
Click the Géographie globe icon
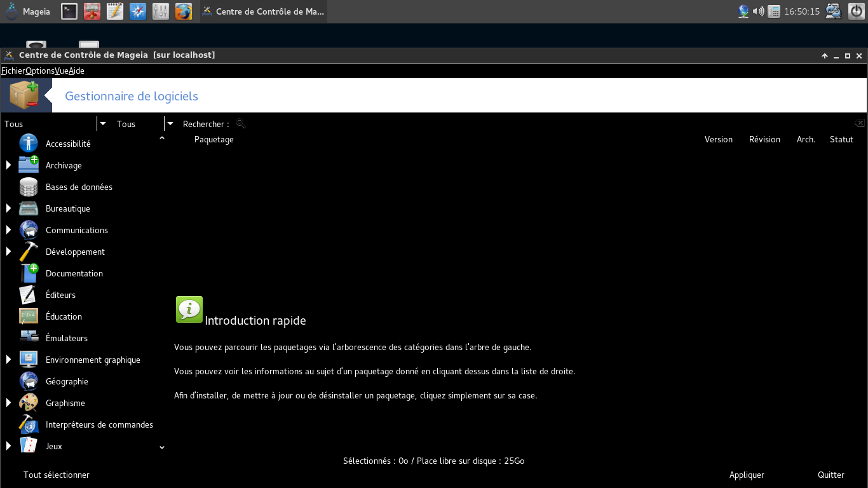[x=29, y=381]
